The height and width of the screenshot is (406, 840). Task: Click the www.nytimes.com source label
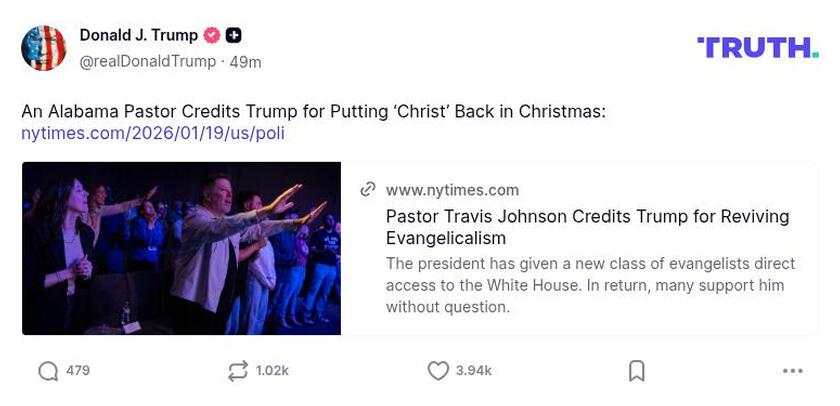click(x=452, y=190)
